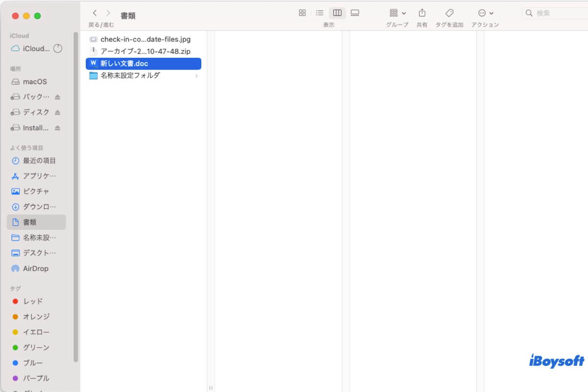Image resolution: width=588 pixels, height=392 pixels.
Task: Switch to gallery view in the toolbar
Action: [355, 13]
